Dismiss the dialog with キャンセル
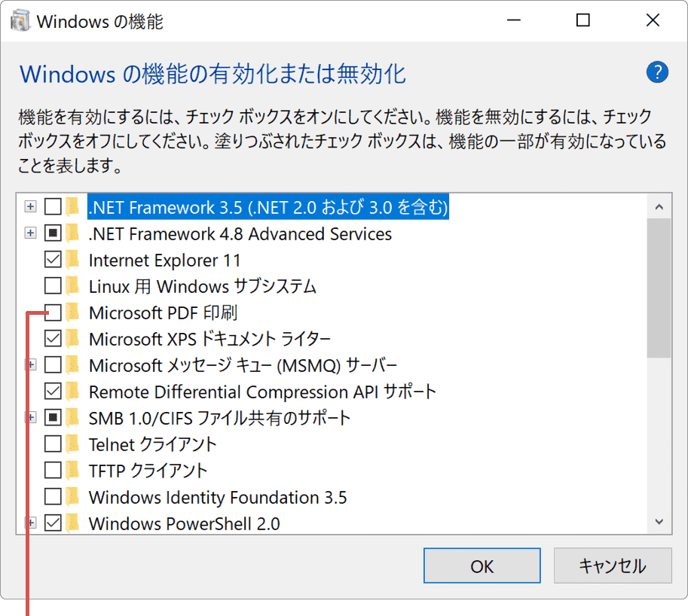The width and height of the screenshot is (688, 616). [x=613, y=566]
